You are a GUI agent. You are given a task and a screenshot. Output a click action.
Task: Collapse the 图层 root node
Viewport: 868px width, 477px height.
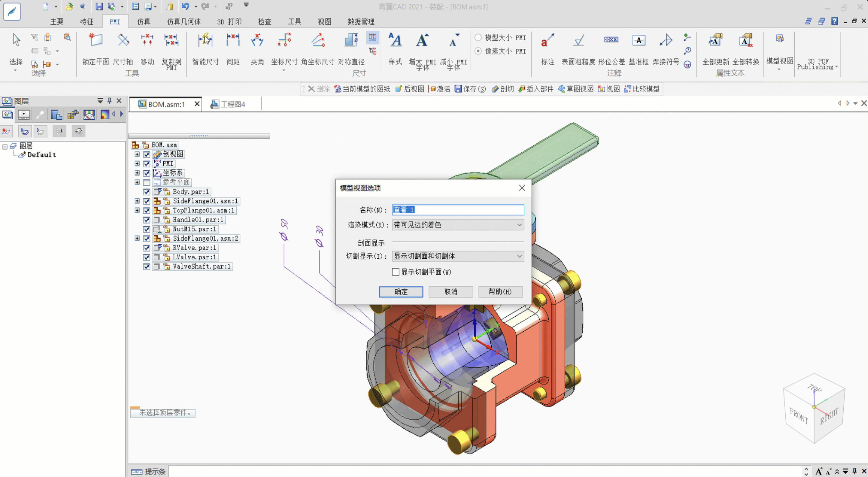pos(5,146)
